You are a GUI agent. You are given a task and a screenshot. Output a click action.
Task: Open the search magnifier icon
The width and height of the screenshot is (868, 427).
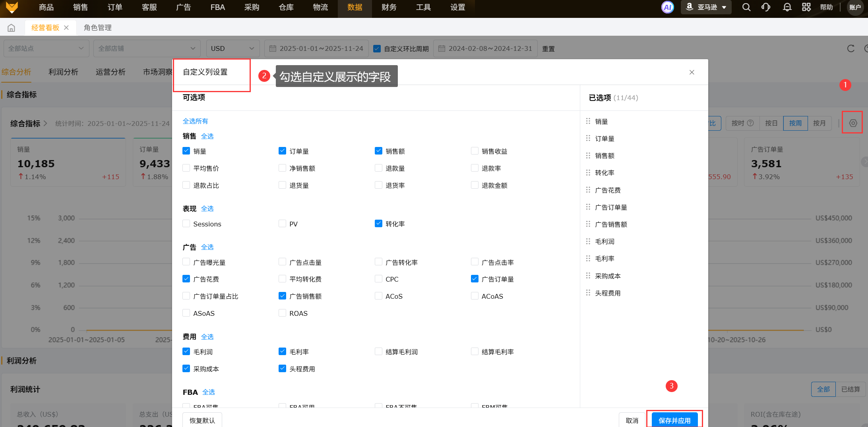(x=746, y=7)
